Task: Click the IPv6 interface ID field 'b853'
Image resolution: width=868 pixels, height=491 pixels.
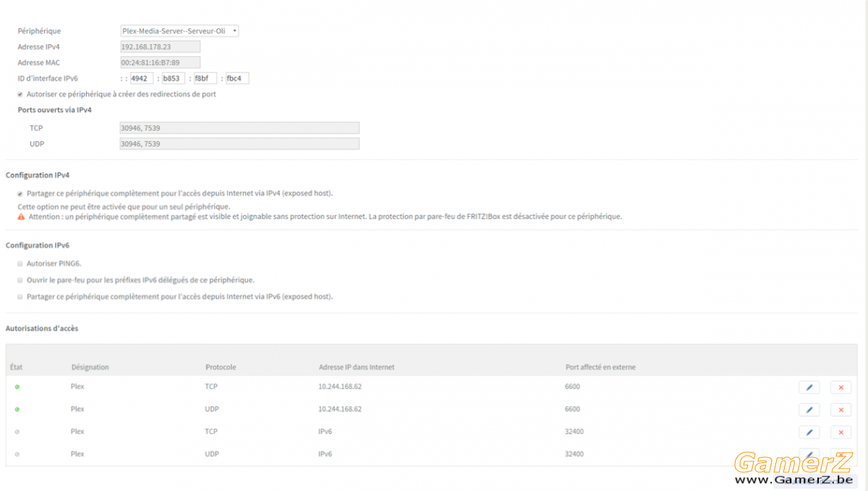Action: click(174, 78)
